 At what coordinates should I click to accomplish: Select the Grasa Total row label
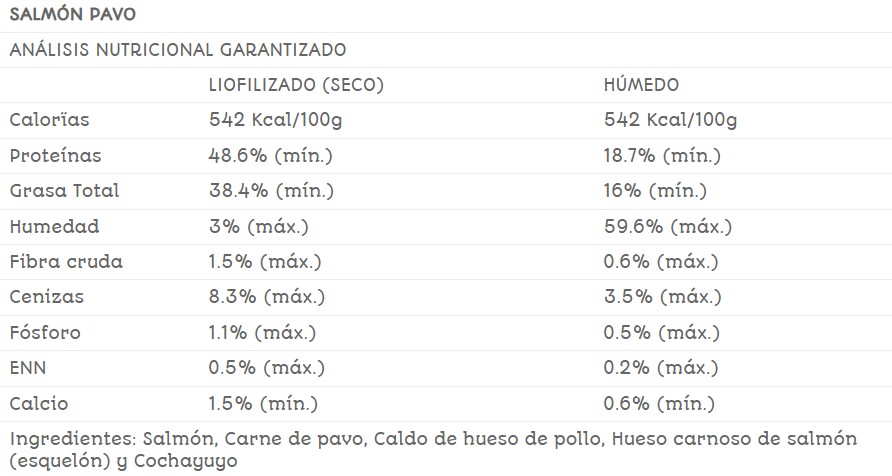coord(64,191)
